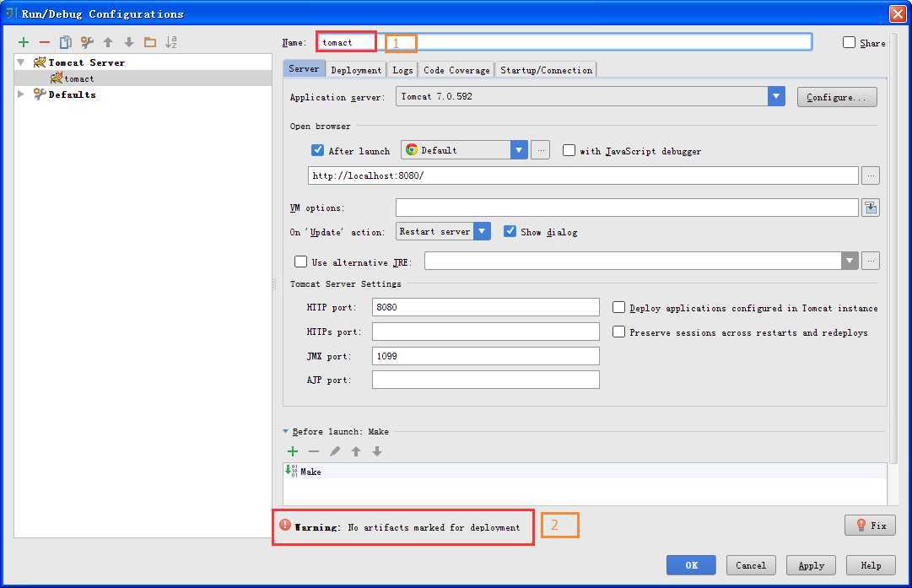Image resolution: width=912 pixels, height=588 pixels.
Task: Create new folder icon in toolbar
Action: [x=150, y=42]
